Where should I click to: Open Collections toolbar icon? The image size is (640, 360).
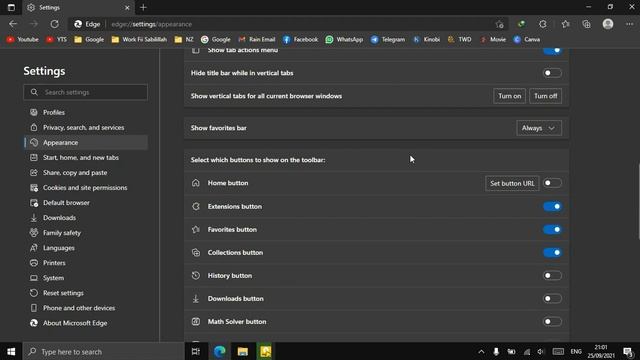pos(587,24)
